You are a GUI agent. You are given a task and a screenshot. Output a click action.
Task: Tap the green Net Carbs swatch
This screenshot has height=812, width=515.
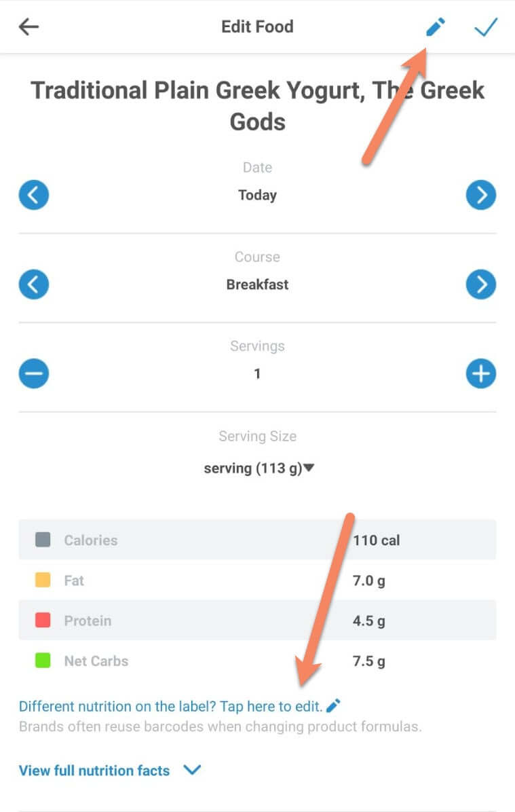pos(43,661)
